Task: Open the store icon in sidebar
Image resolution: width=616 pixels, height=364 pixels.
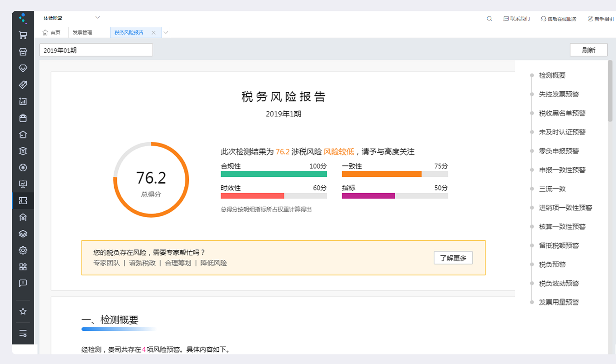Action: point(23,51)
